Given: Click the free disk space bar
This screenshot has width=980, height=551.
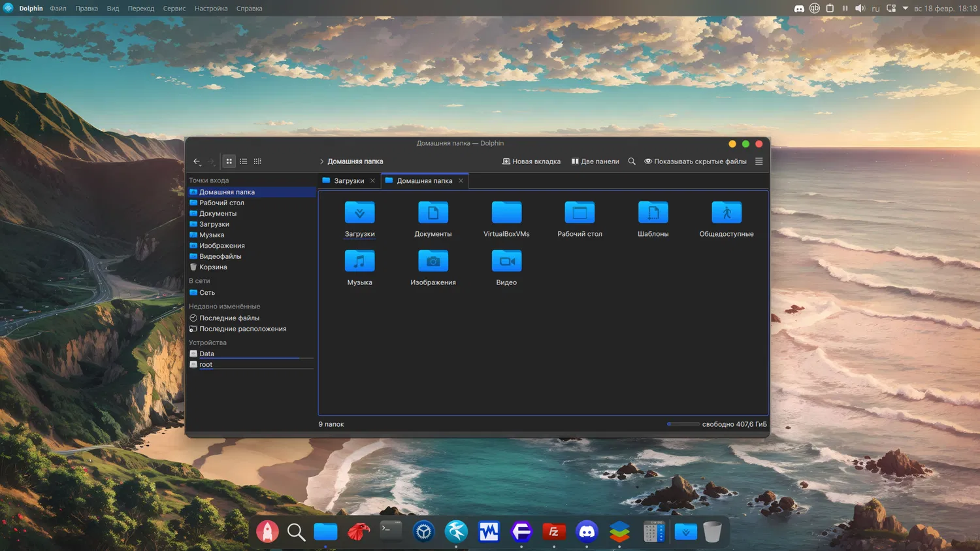Looking at the screenshot, I should (683, 424).
